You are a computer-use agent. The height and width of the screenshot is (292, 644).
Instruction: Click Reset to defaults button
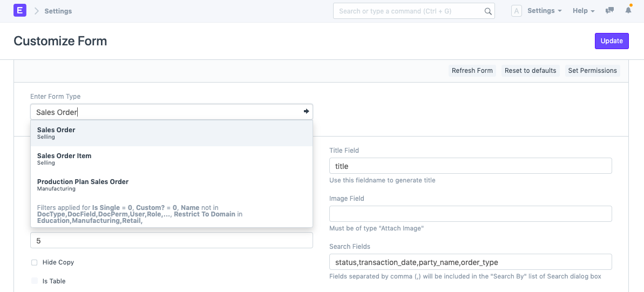coord(530,71)
